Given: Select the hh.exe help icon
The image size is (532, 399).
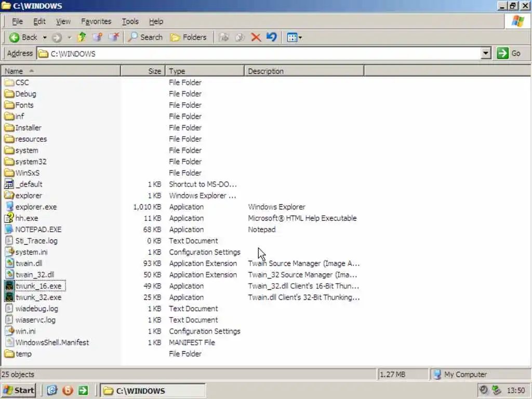Looking at the screenshot, I should coord(9,218).
